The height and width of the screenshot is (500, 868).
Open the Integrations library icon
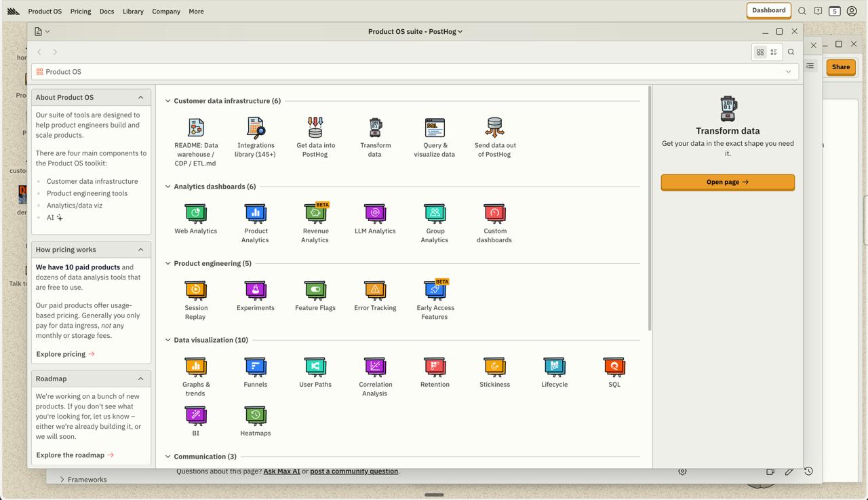point(256,128)
